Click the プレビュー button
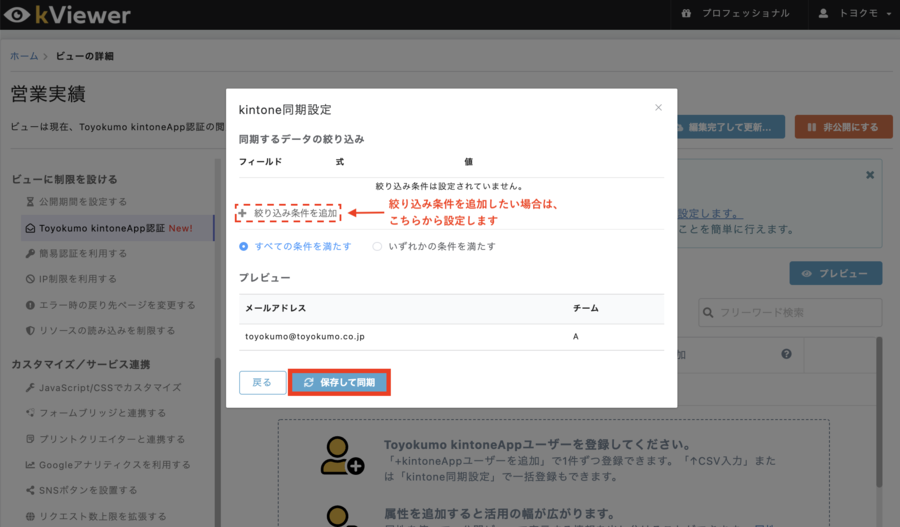Viewport: 900px width, 527px height. (x=836, y=273)
